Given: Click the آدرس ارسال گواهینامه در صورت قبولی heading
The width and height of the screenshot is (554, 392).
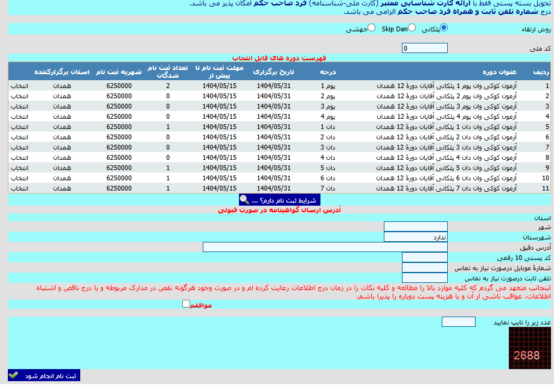Looking at the screenshot, I should 279,210.
